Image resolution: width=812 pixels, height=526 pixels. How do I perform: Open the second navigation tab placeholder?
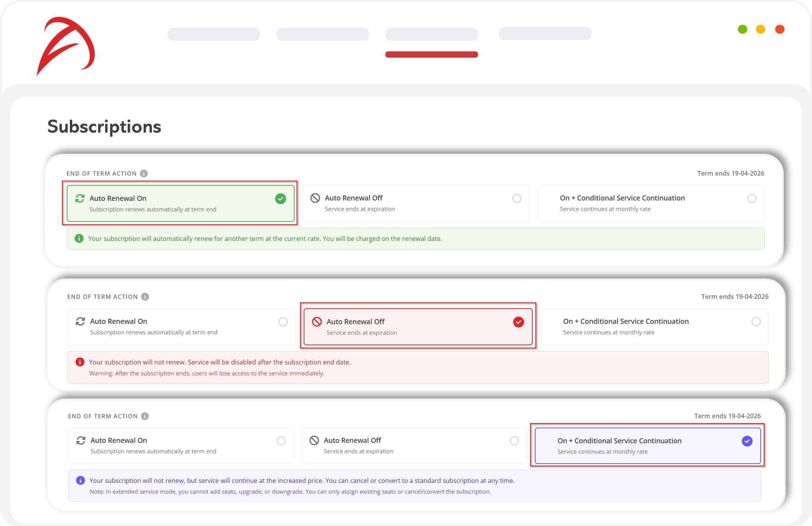[323, 34]
